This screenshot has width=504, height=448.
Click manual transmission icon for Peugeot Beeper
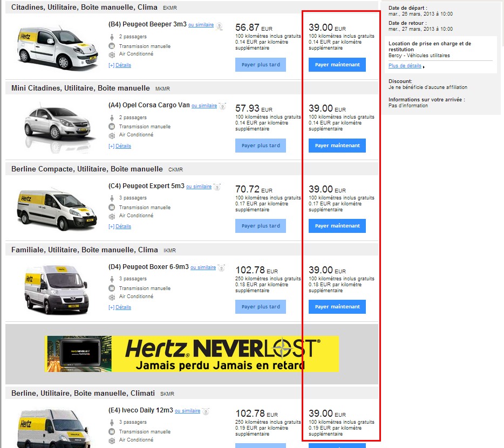pyautogui.click(x=112, y=46)
